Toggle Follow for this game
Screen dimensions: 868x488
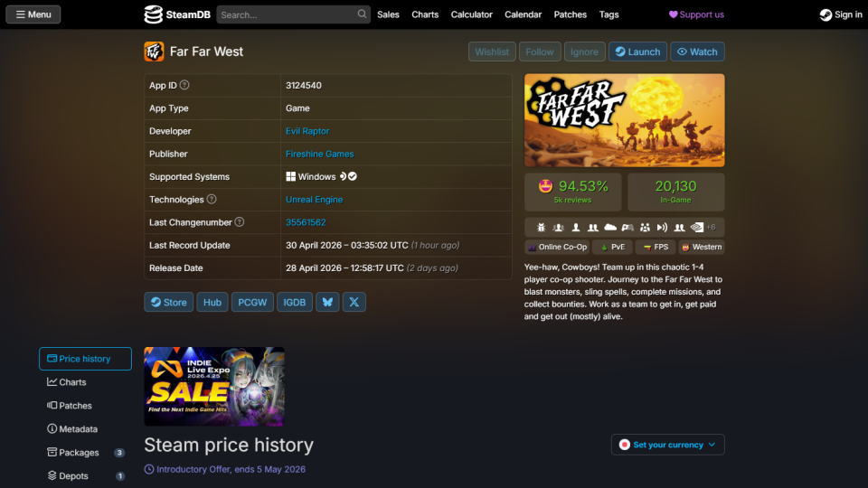pos(540,52)
